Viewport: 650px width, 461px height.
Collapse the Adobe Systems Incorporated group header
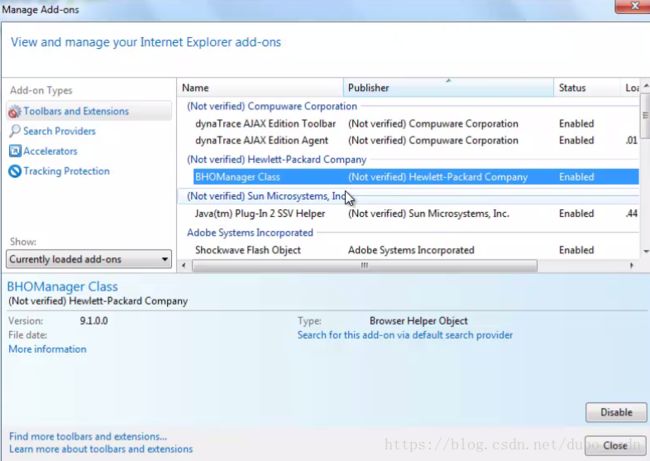(x=250, y=233)
